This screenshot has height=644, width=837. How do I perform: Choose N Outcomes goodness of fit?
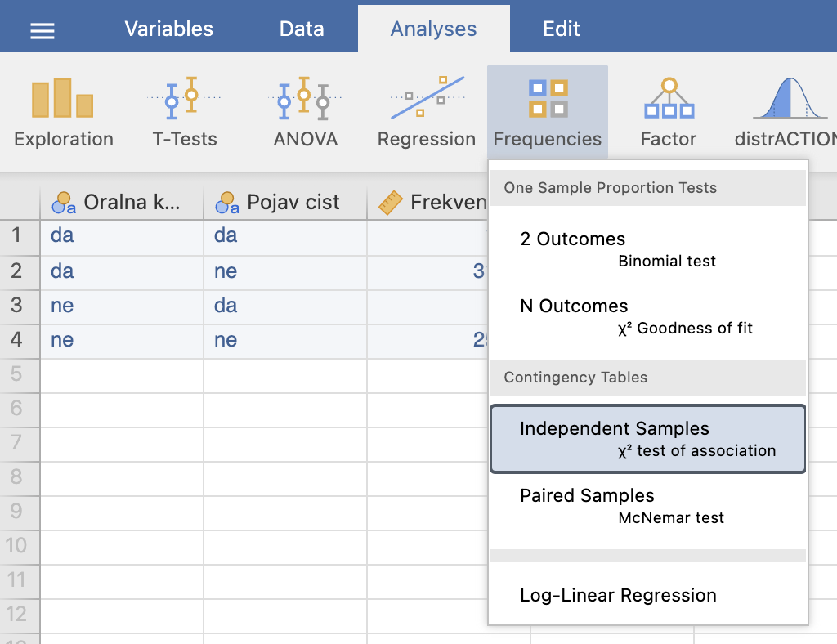pyautogui.click(x=647, y=316)
